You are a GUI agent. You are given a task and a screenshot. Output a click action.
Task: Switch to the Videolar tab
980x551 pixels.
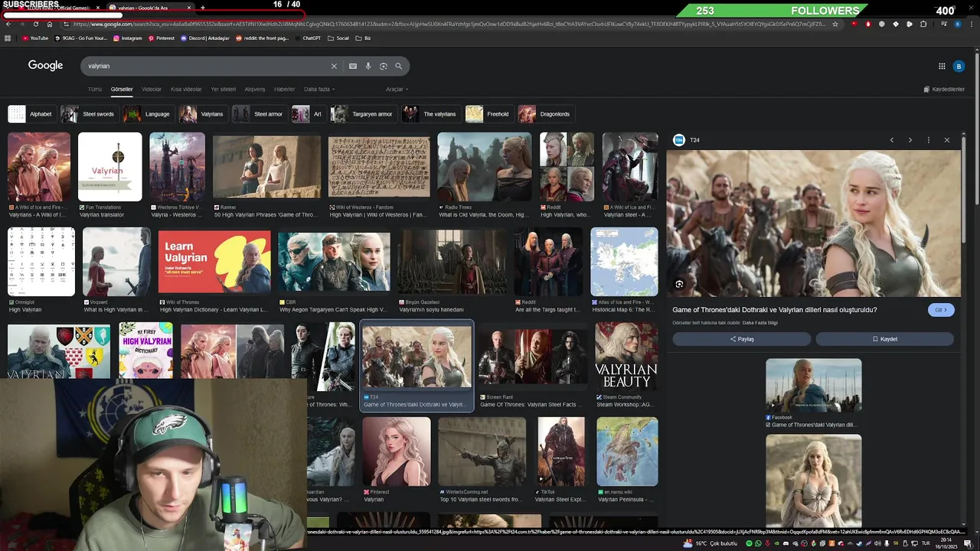point(152,89)
